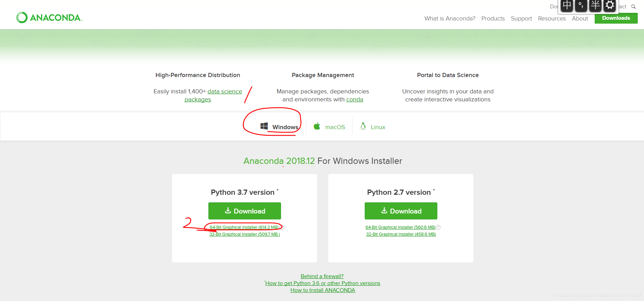Image resolution: width=644 pixels, height=301 pixels.
Task: Open How to get Python 3.6 link
Action: point(323,283)
